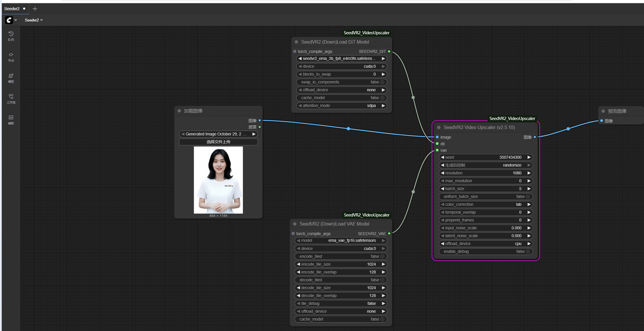Open the model library (模型) sidebar icon
The image size is (644, 331).
[x=11, y=78]
